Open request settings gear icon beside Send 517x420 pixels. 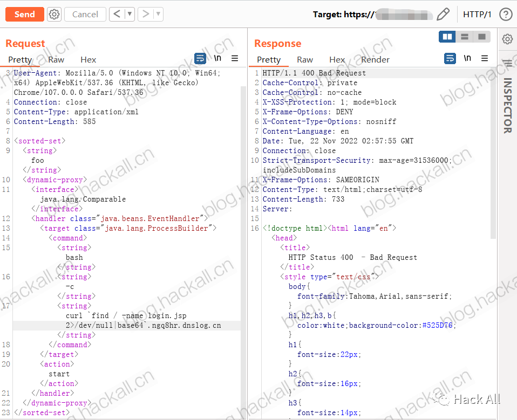[x=54, y=14]
